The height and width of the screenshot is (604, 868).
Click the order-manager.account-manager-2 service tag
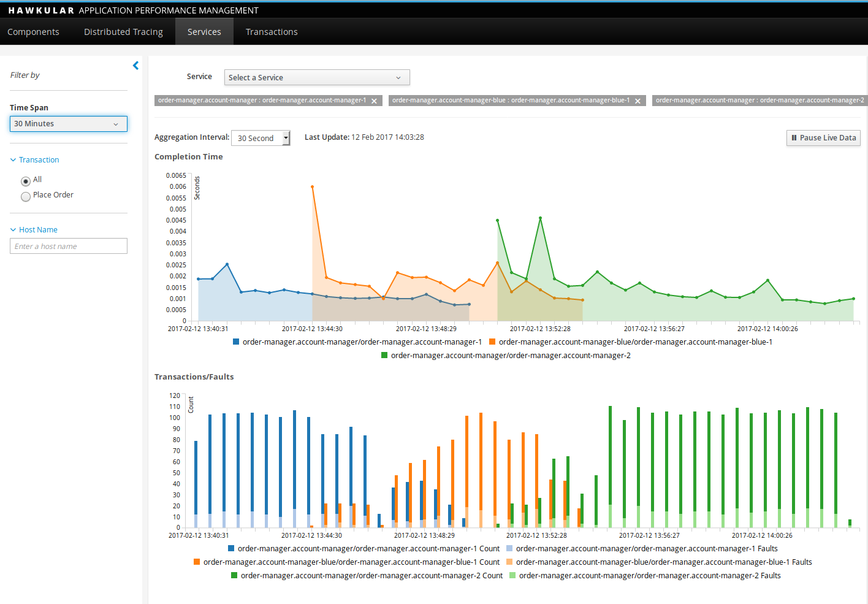759,101
